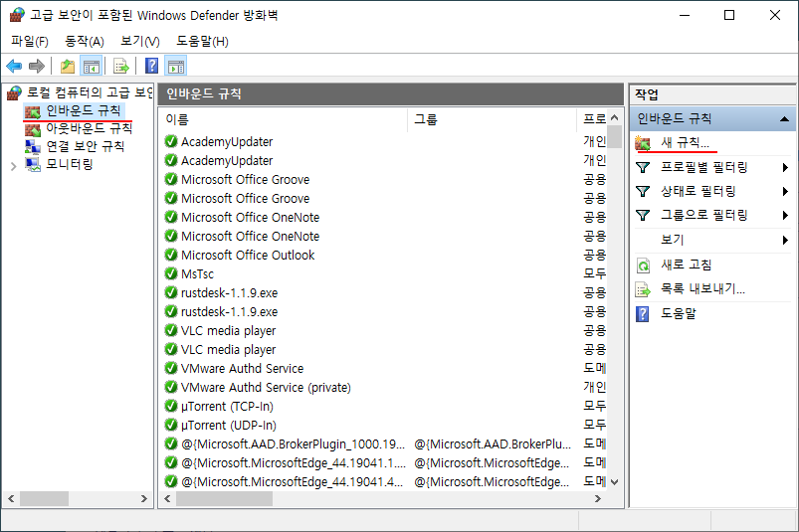
Task: Select the first AcademyUpdater rule row
Action: [x=385, y=141]
